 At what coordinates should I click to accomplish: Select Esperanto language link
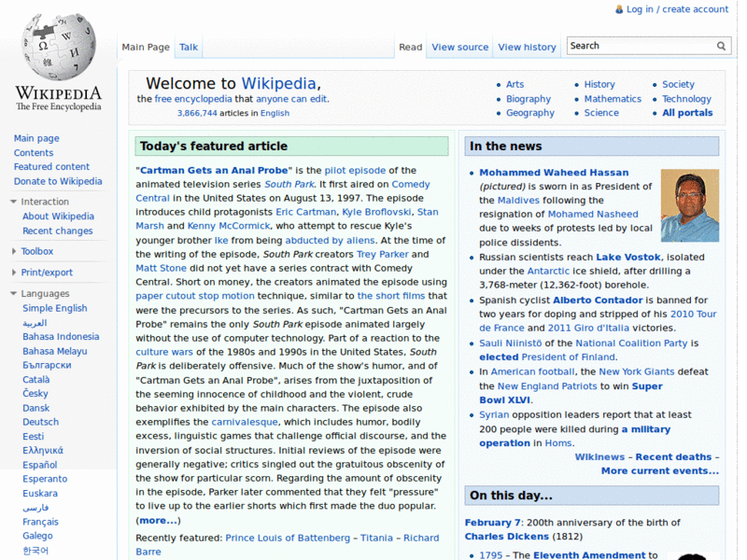point(45,479)
